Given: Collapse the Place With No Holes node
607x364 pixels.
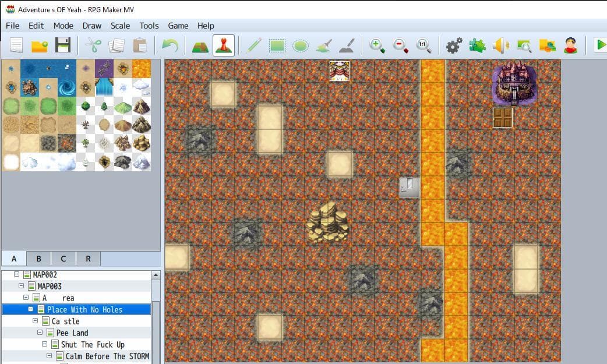Looking at the screenshot, I should click(30, 309).
